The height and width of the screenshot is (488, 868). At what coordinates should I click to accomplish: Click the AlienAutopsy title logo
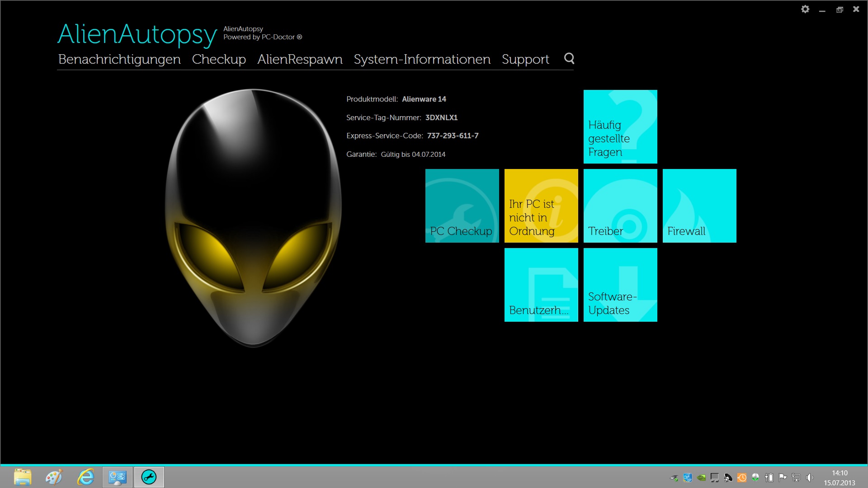137,34
